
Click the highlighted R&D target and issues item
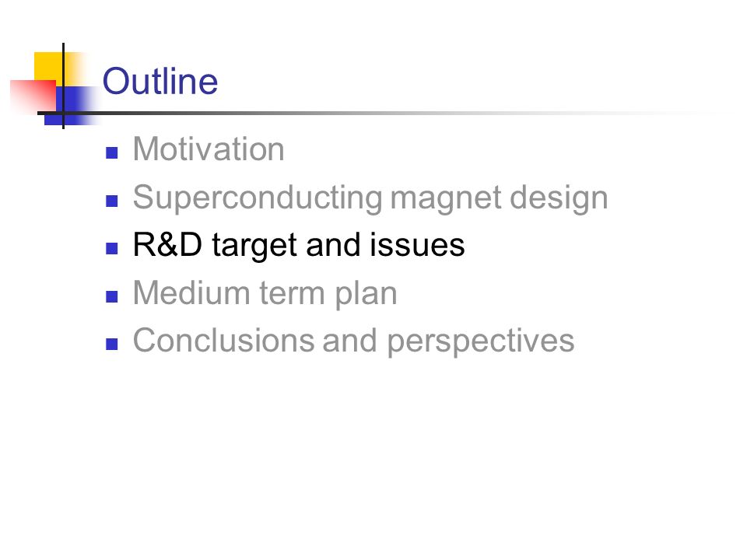(x=299, y=245)
